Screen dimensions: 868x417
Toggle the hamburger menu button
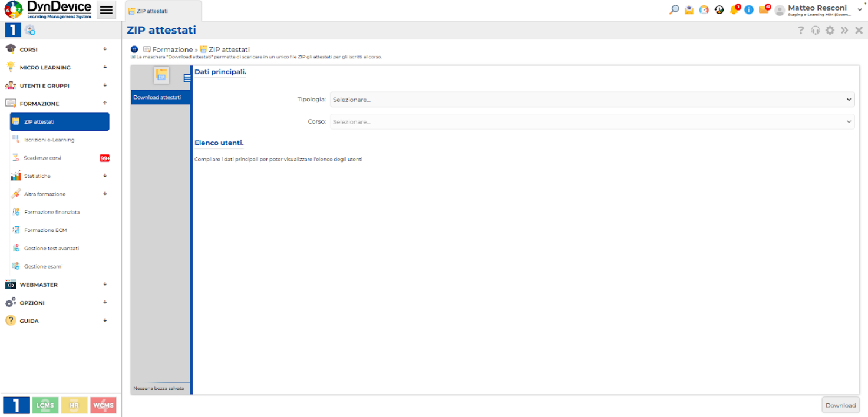106,10
